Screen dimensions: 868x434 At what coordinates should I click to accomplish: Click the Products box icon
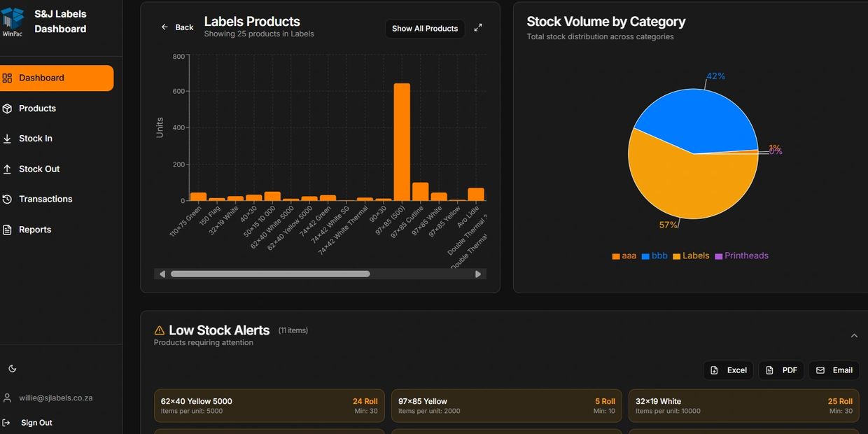pos(7,108)
